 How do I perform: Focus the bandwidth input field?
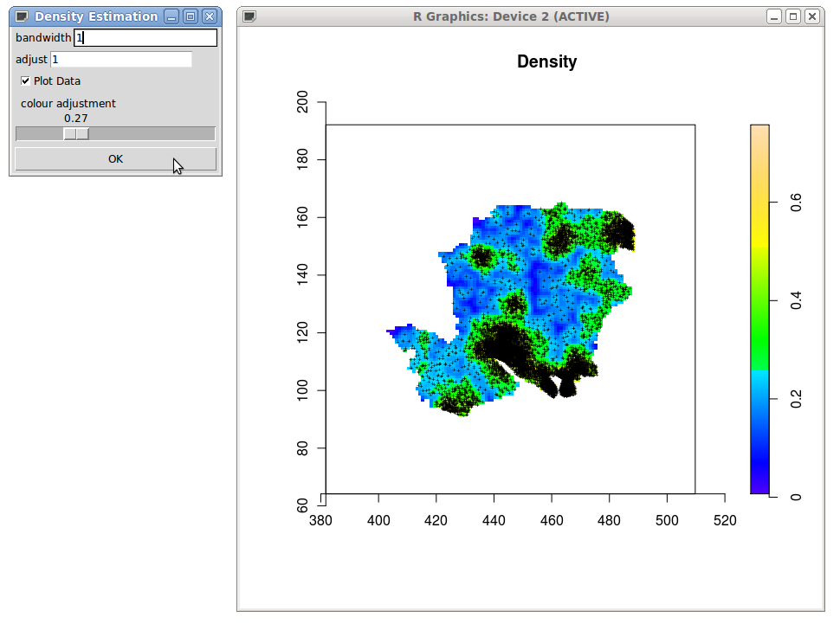point(145,37)
